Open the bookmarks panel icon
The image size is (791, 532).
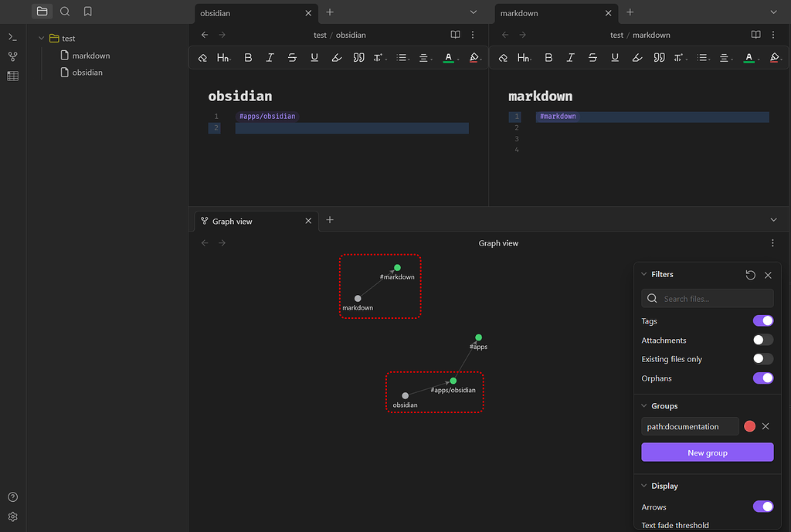click(x=88, y=12)
